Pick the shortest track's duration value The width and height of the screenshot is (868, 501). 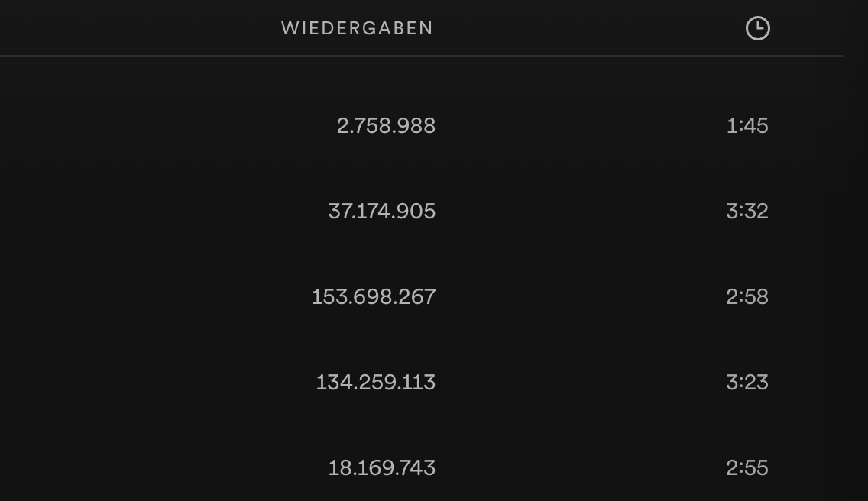point(747,125)
